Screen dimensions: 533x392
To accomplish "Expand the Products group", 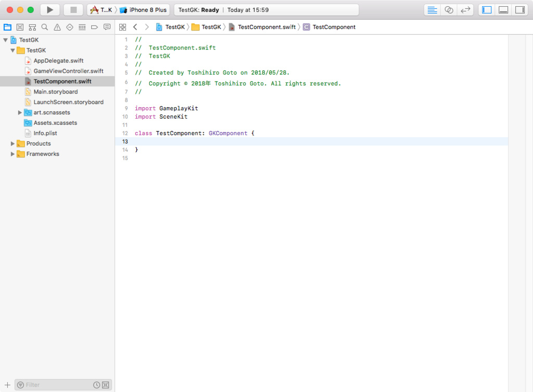I will point(12,143).
